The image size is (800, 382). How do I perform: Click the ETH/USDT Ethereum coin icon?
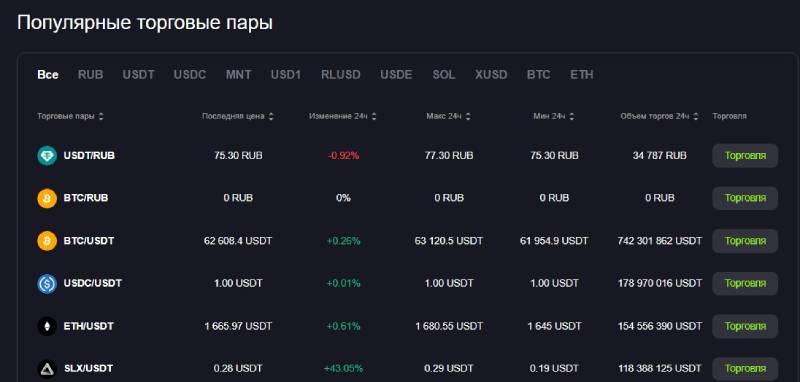(x=47, y=326)
